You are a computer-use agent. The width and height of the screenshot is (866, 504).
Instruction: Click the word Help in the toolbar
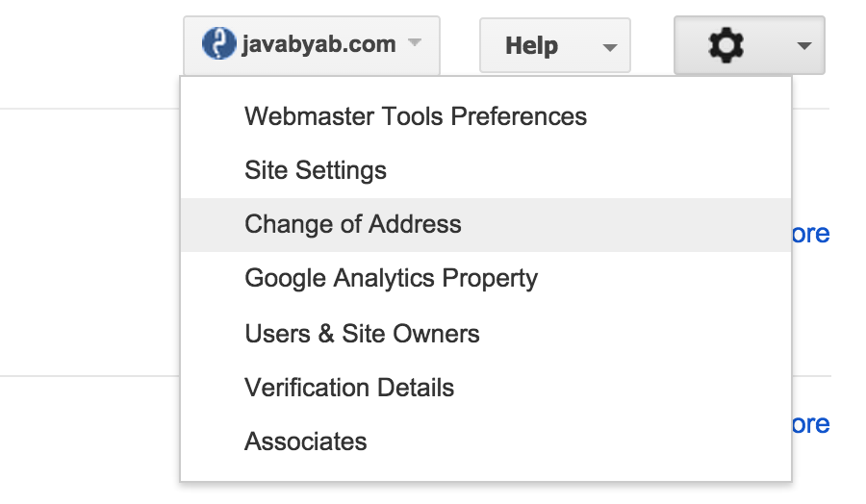pos(532,45)
